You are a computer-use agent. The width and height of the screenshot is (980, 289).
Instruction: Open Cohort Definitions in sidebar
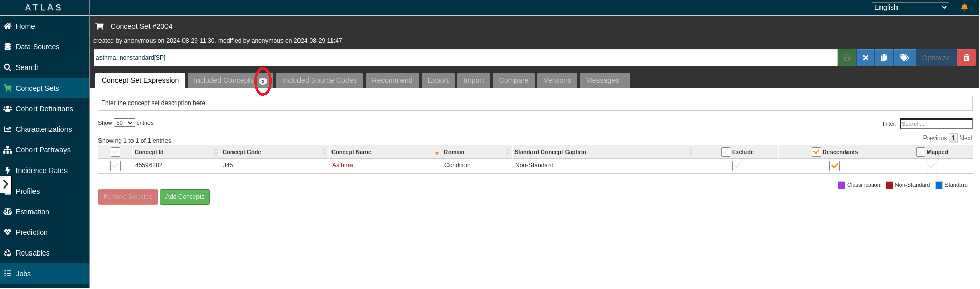point(44,109)
